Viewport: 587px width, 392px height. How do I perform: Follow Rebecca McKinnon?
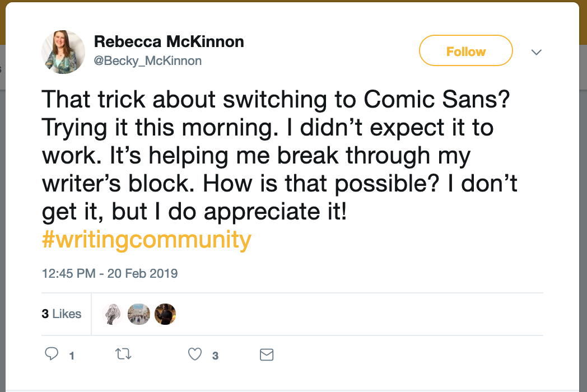(x=465, y=51)
